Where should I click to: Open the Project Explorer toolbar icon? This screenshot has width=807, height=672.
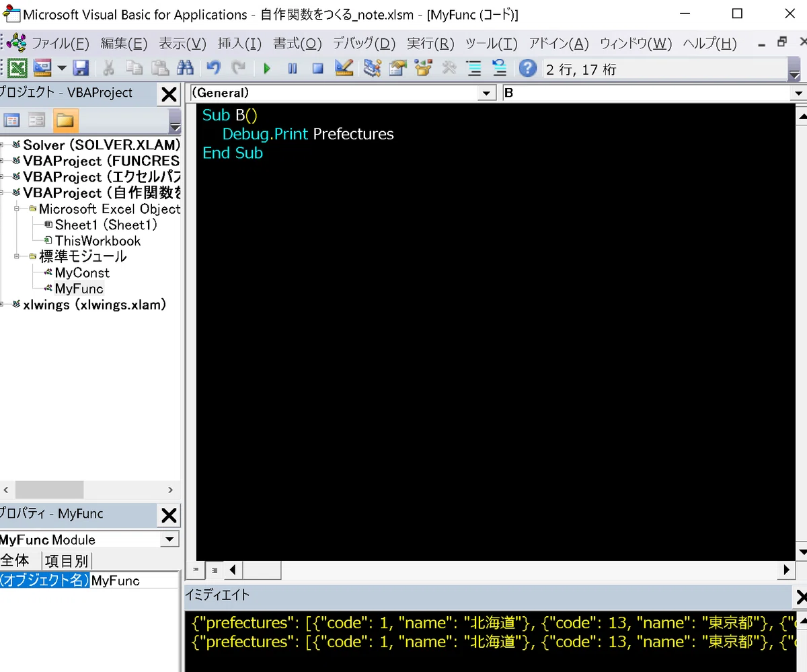[x=372, y=68]
